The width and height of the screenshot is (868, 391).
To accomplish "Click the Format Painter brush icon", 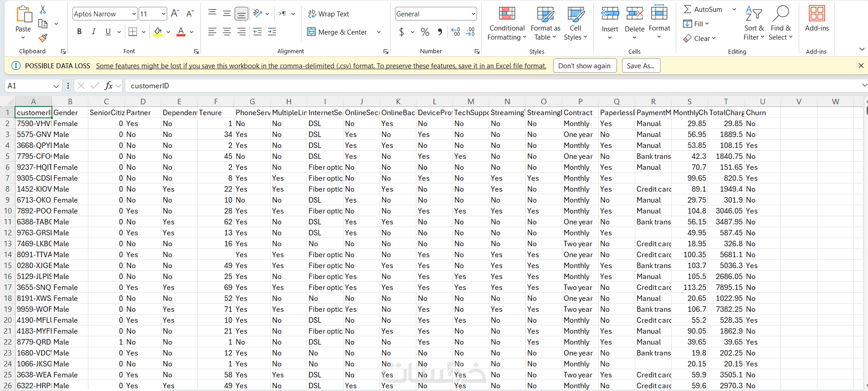I will pos(43,38).
